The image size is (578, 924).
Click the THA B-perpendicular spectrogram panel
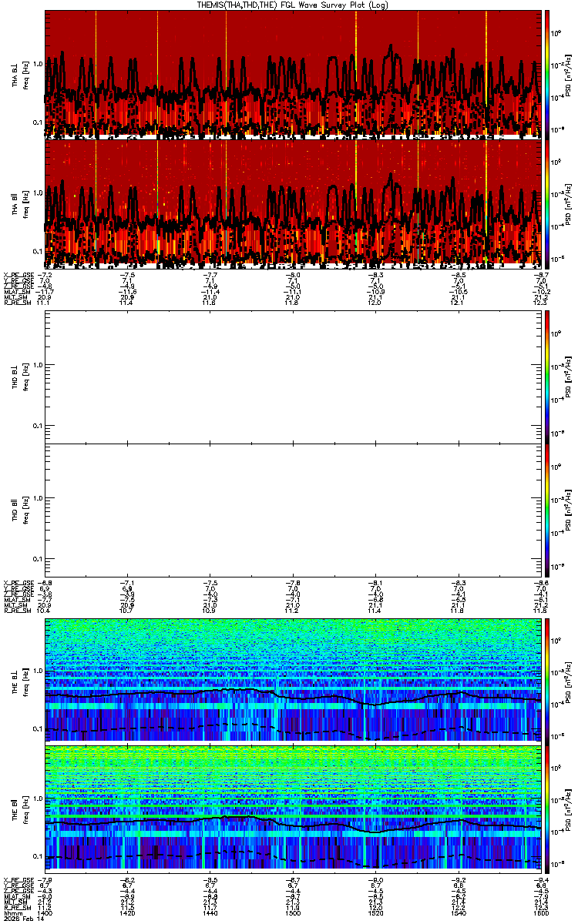pyautogui.click(x=293, y=74)
